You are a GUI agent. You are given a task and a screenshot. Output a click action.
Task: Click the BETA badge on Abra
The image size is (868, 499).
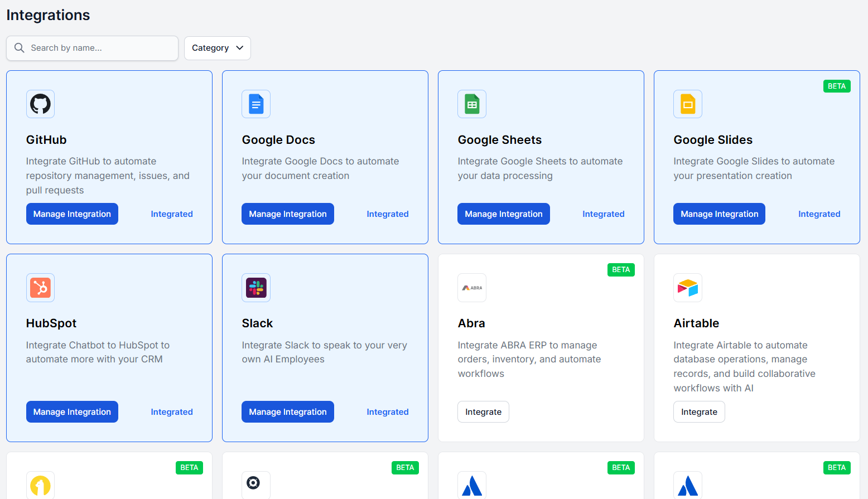pos(621,269)
